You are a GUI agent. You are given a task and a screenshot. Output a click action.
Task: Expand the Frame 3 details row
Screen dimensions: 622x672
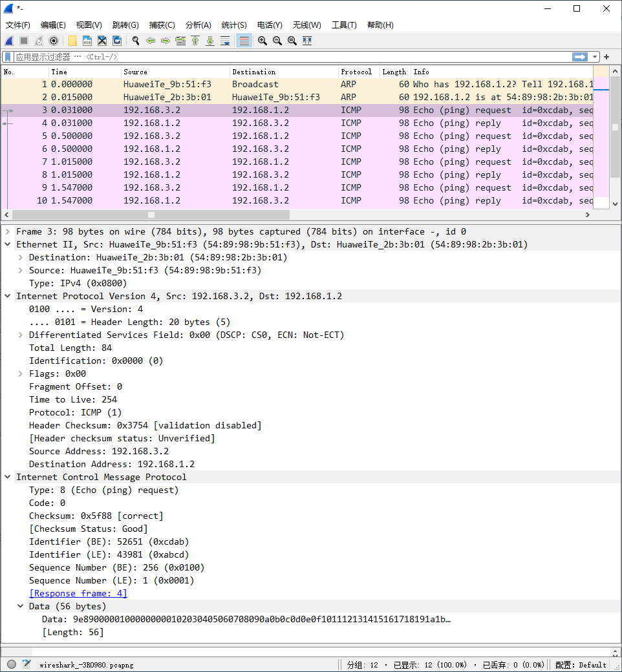pos(7,231)
